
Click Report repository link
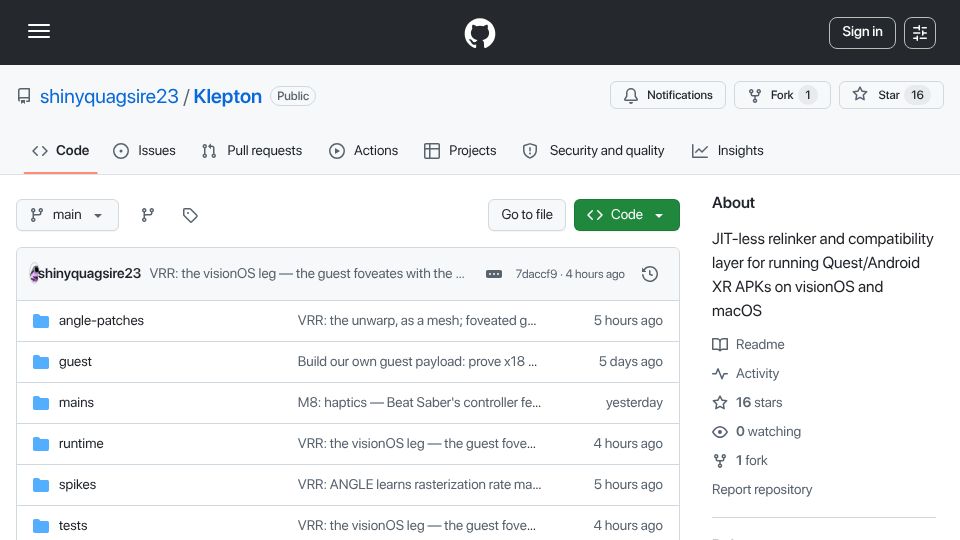(762, 490)
